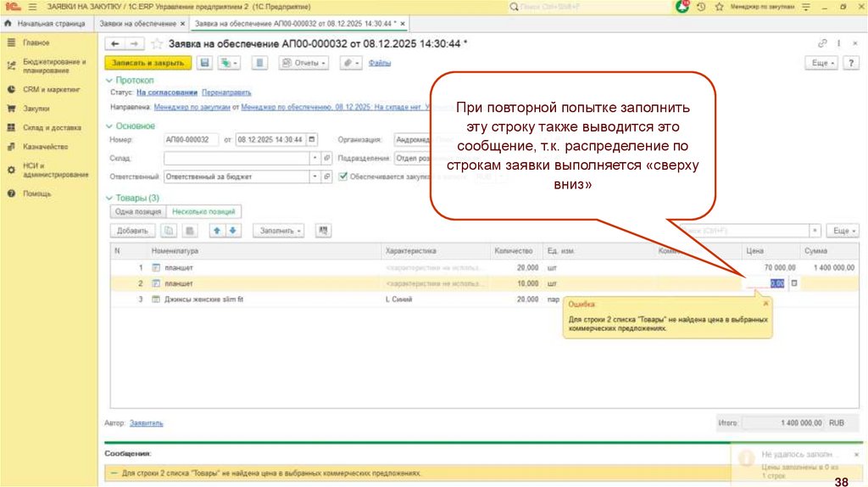Open 'CRM и маркетинг' in the sidebar
This screenshot has width=868, height=487.
coord(52,89)
